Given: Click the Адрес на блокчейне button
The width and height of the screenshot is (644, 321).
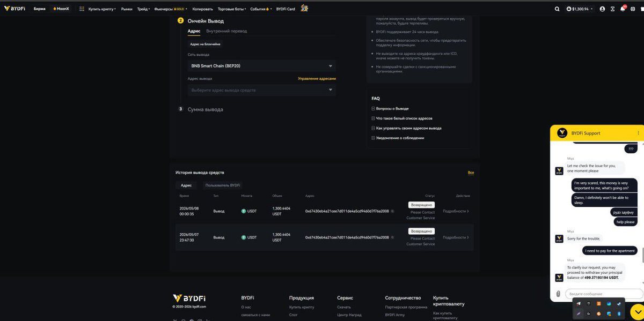Looking at the screenshot, I should coord(205,44).
